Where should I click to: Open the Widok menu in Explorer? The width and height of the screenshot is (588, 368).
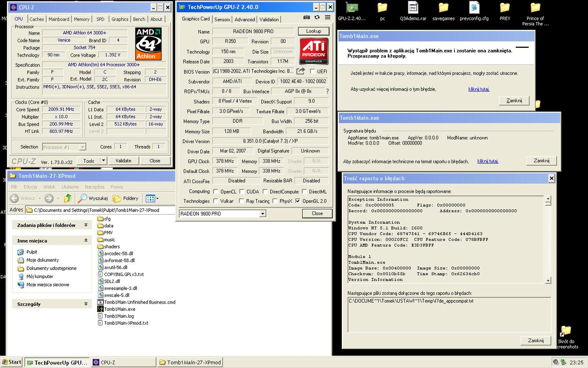[x=49, y=187]
